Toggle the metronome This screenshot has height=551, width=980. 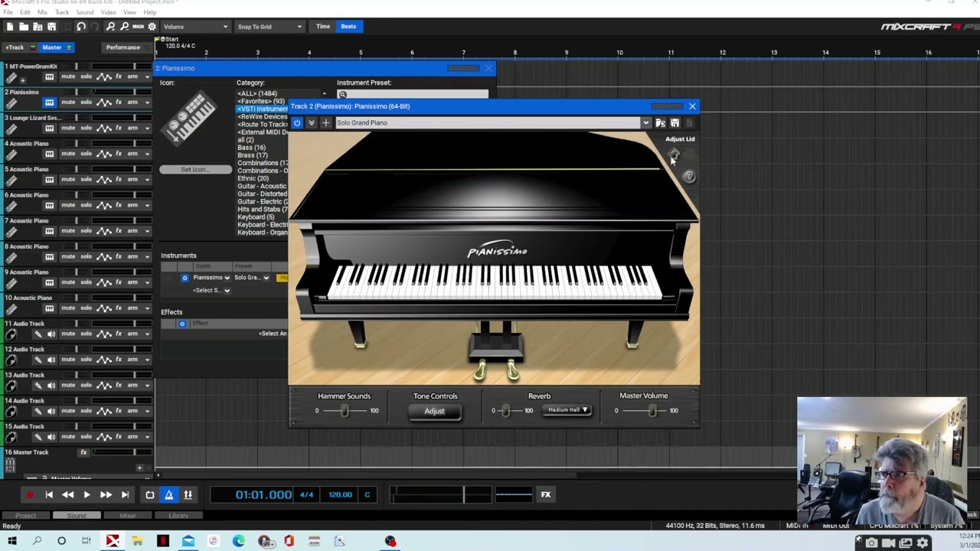click(x=169, y=495)
